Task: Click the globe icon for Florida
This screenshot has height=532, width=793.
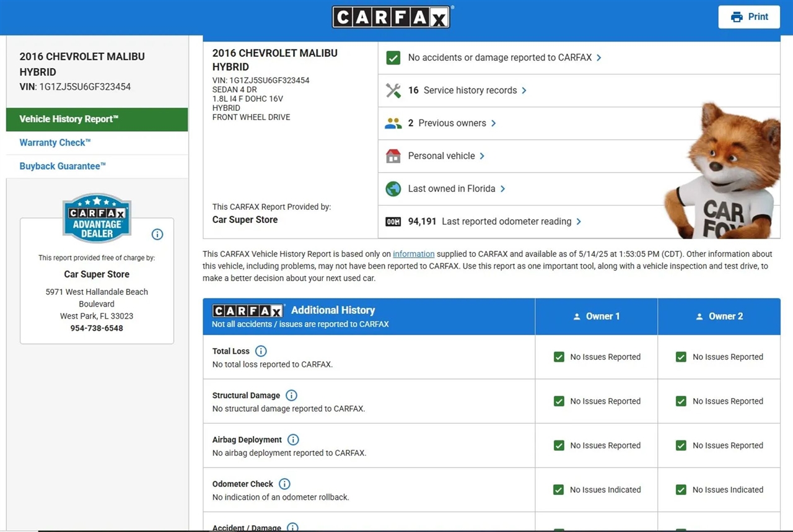Action: [393, 189]
